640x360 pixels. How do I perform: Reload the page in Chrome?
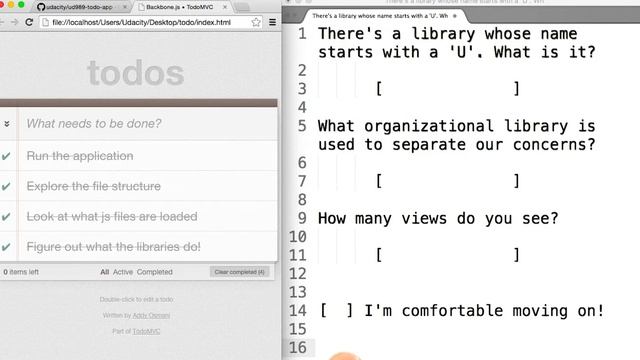click(29, 22)
